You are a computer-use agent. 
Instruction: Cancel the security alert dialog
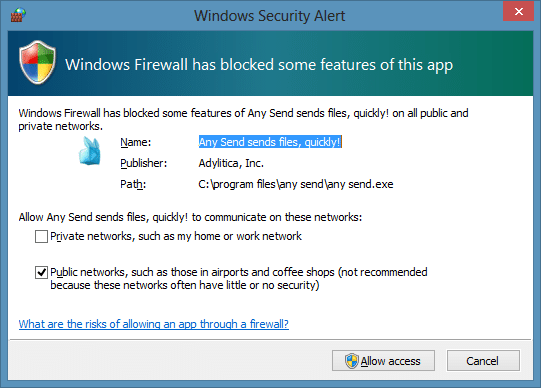[483, 361]
